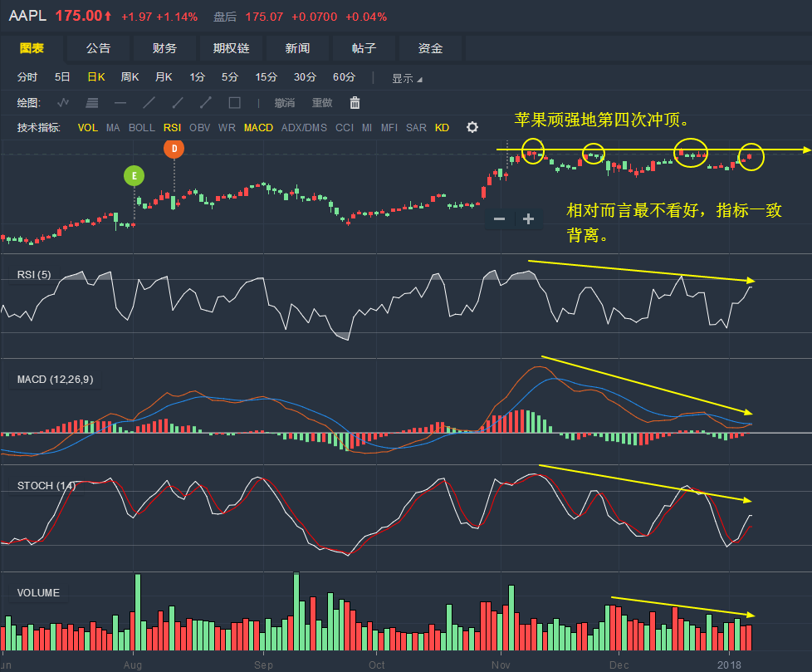Toggle the KD indicator

tap(442, 127)
